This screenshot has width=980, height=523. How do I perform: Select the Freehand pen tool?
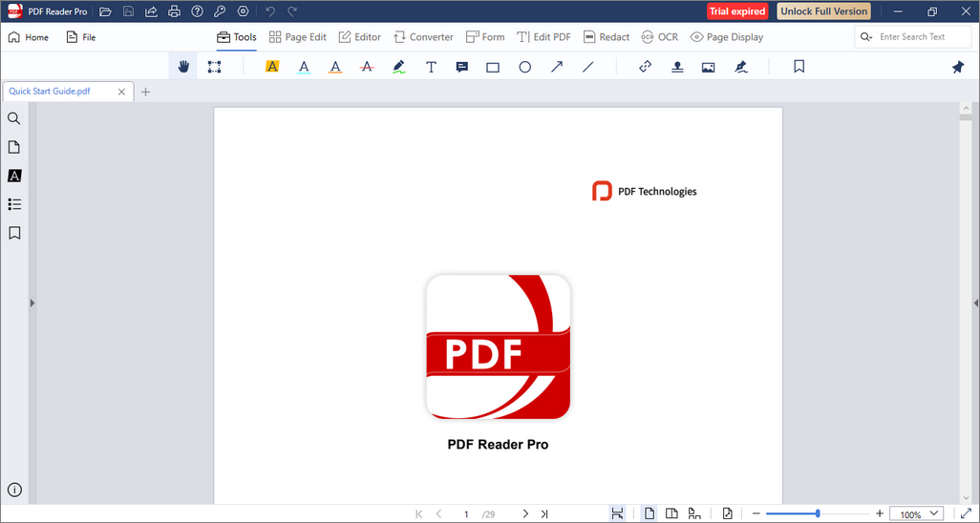398,67
